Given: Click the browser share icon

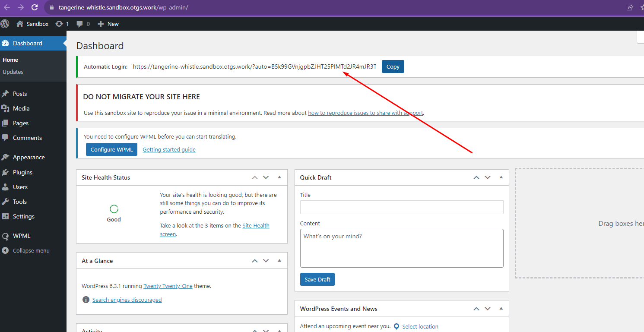Looking at the screenshot, I should 630,7.
